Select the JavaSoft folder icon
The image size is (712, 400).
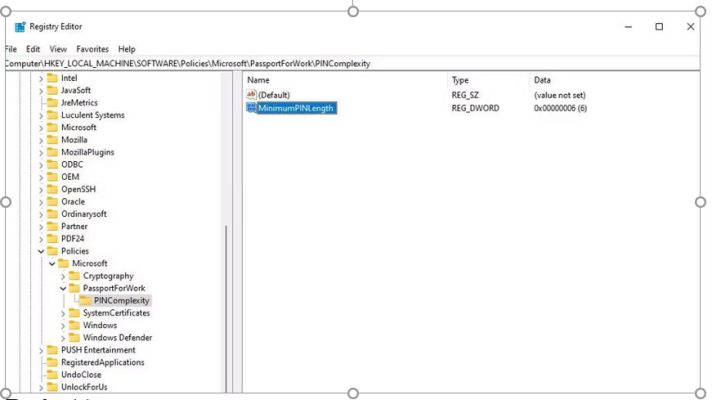coord(53,90)
